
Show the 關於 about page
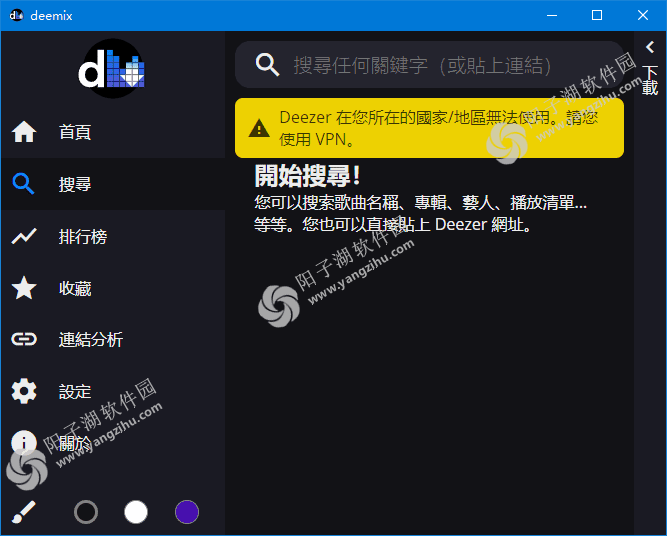pos(113,443)
